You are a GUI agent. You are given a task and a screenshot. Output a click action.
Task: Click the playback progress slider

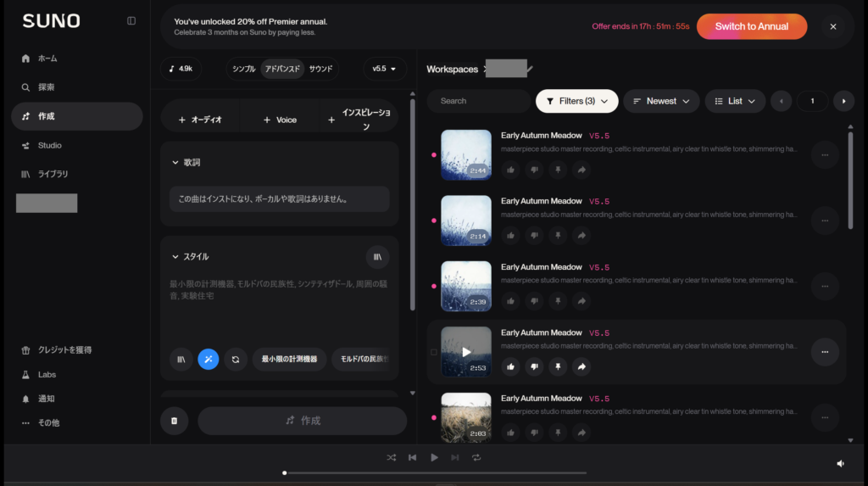coord(435,473)
